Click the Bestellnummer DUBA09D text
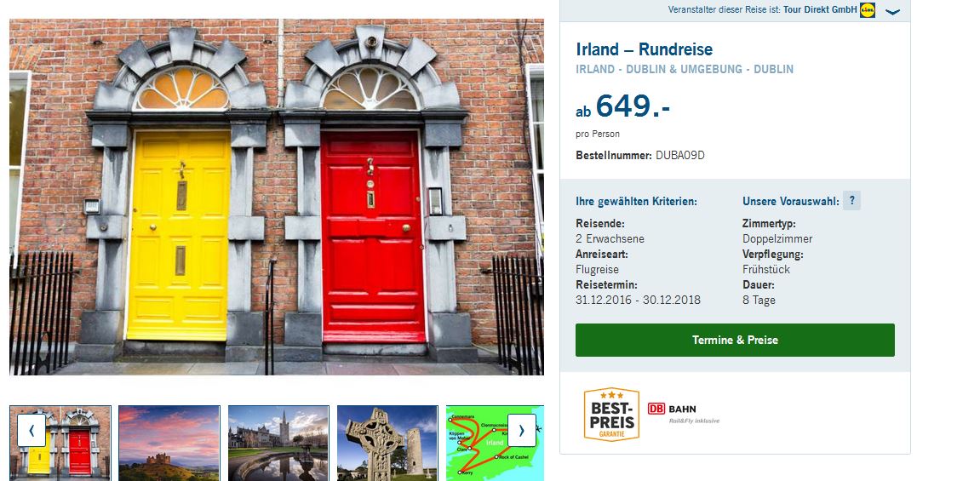 (x=640, y=155)
